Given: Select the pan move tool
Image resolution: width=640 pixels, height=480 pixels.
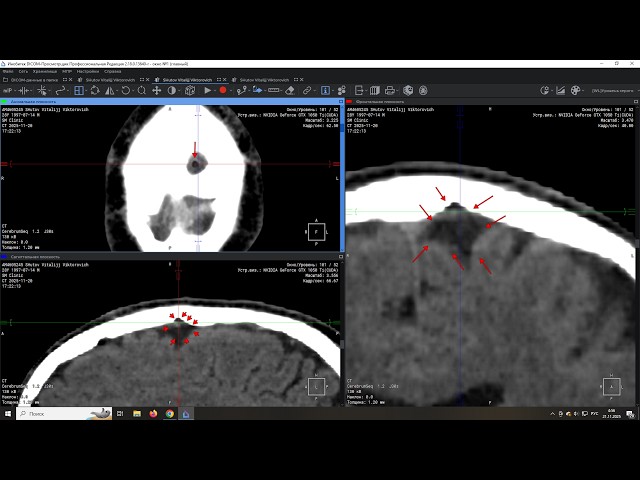Looking at the screenshot, I should pos(156,91).
